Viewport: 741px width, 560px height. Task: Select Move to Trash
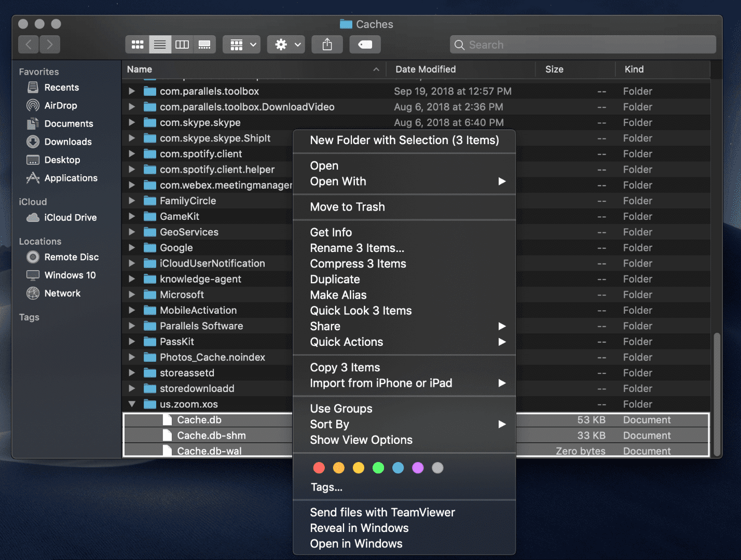347,207
